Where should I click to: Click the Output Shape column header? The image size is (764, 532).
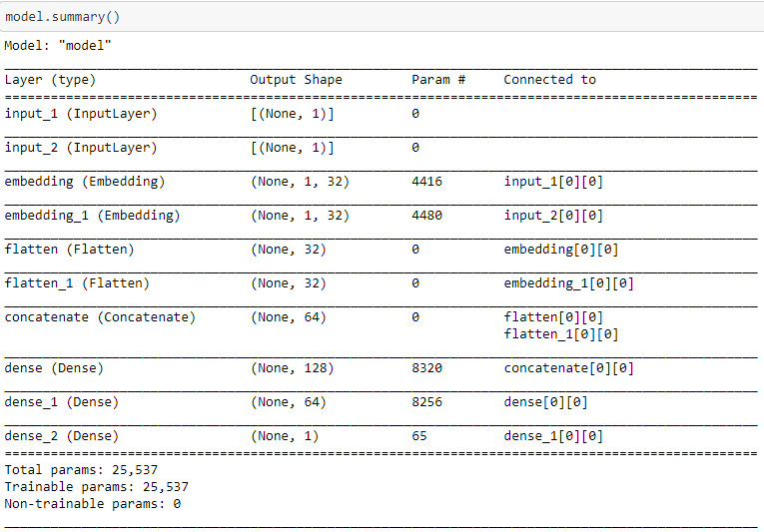tap(296, 80)
